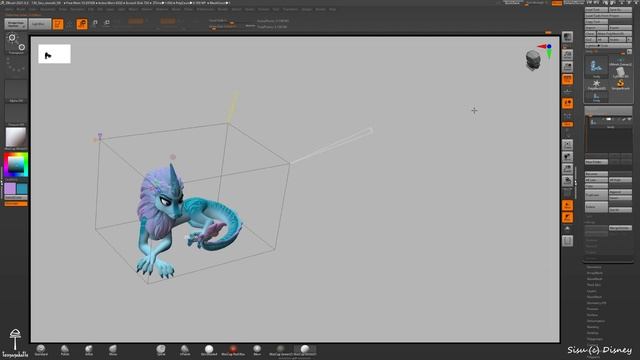Toggle the Floor grid button

[x=567, y=91]
